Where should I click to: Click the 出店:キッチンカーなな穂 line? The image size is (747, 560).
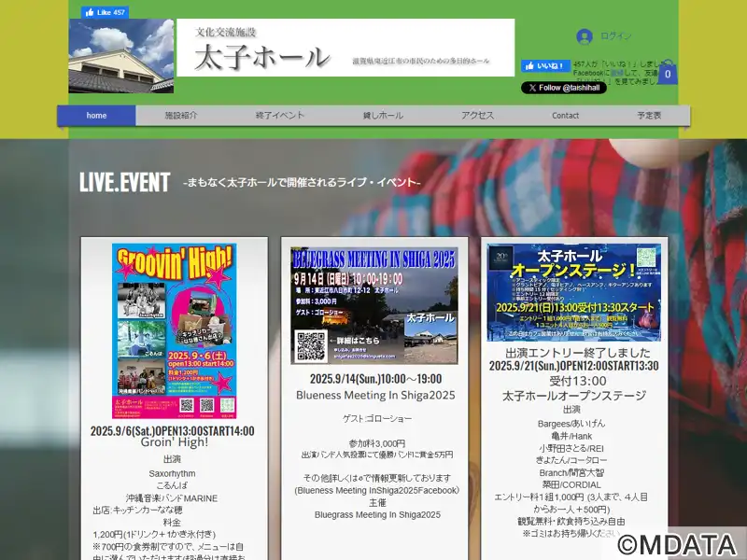[137, 510]
